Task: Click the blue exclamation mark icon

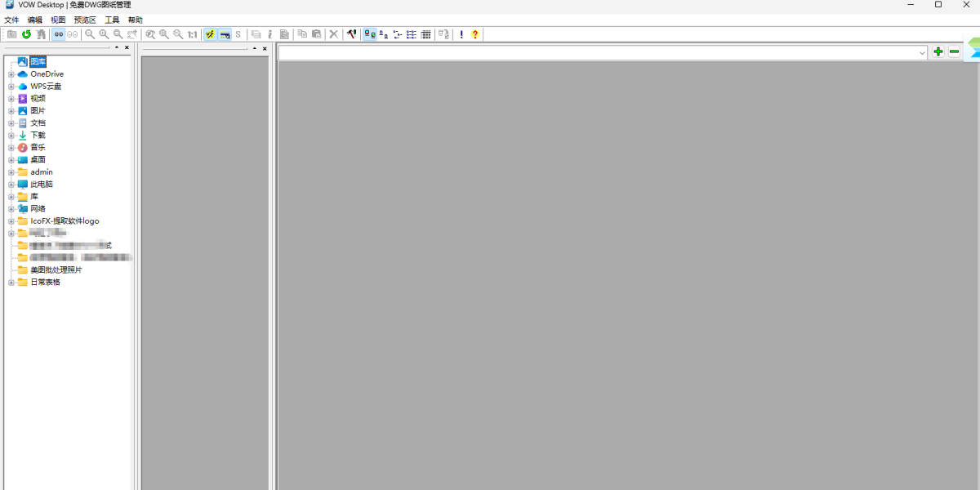Action: [461, 34]
